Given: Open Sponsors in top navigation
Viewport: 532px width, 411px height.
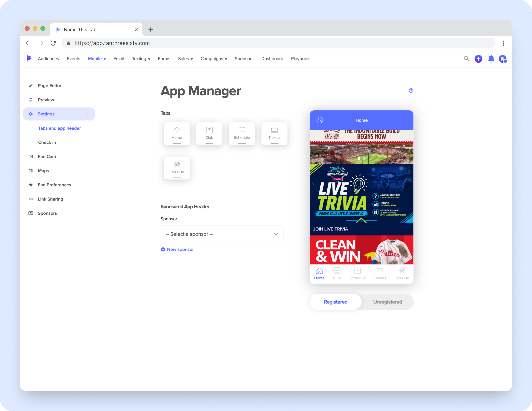Looking at the screenshot, I should click(244, 59).
